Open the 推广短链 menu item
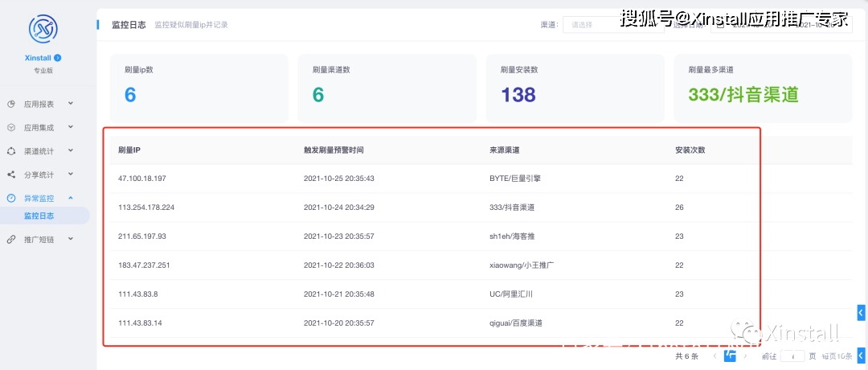The image size is (868, 370). point(39,240)
